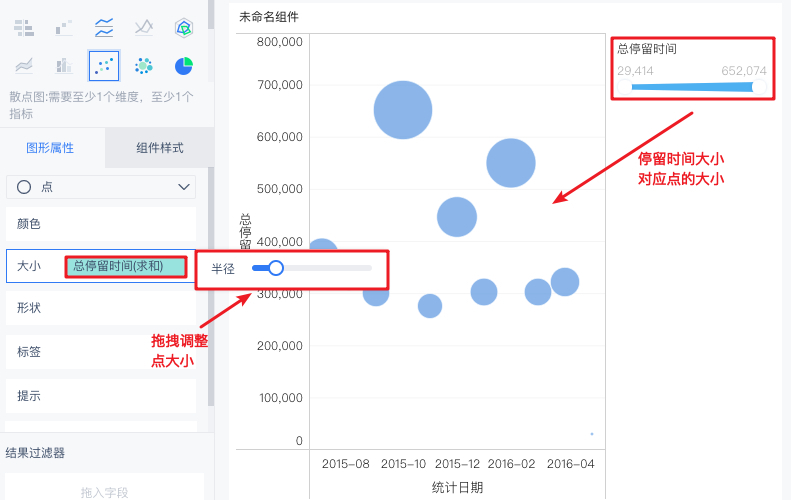Select the combination bar-line chart icon
This screenshot has height=500, width=791.
(x=64, y=66)
